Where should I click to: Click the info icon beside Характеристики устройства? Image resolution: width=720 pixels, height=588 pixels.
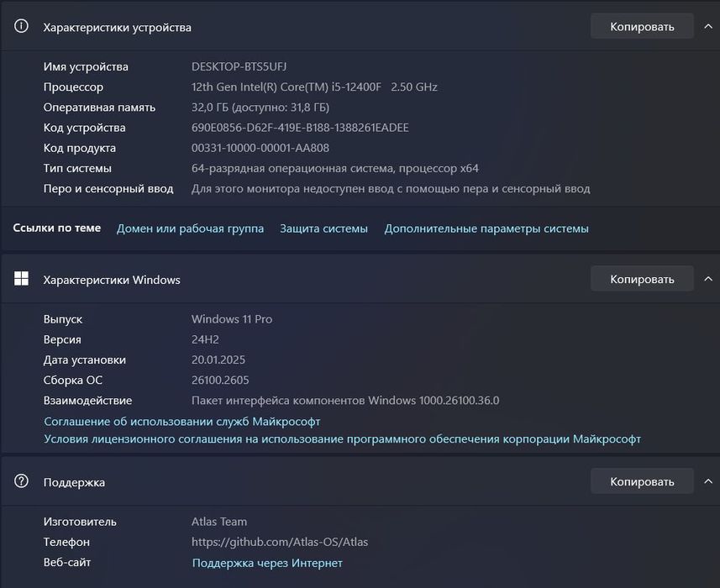click(x=21, y=26)
